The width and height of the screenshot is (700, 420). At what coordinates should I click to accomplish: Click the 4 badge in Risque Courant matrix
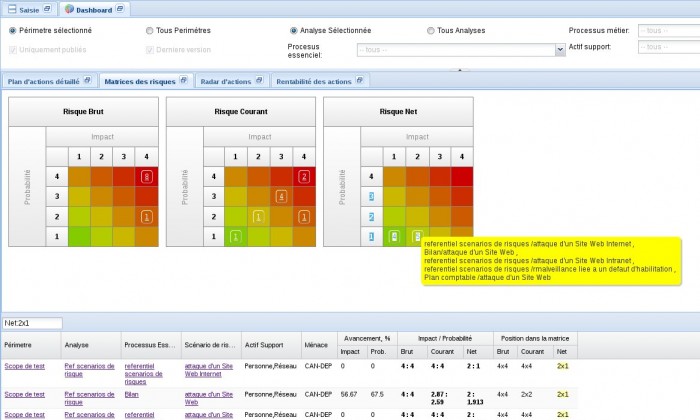(281, 196)
